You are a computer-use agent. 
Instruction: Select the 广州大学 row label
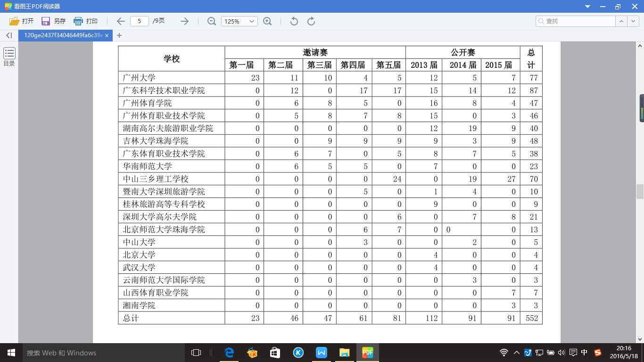[139, 78]
